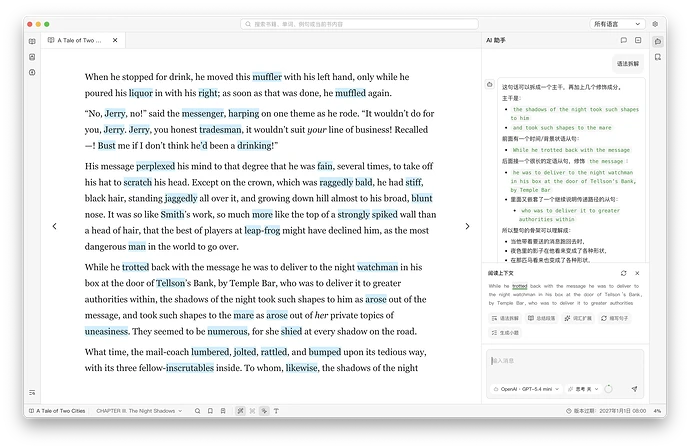Open the 所有语言 language dropdown

click(x=617, y=24)
